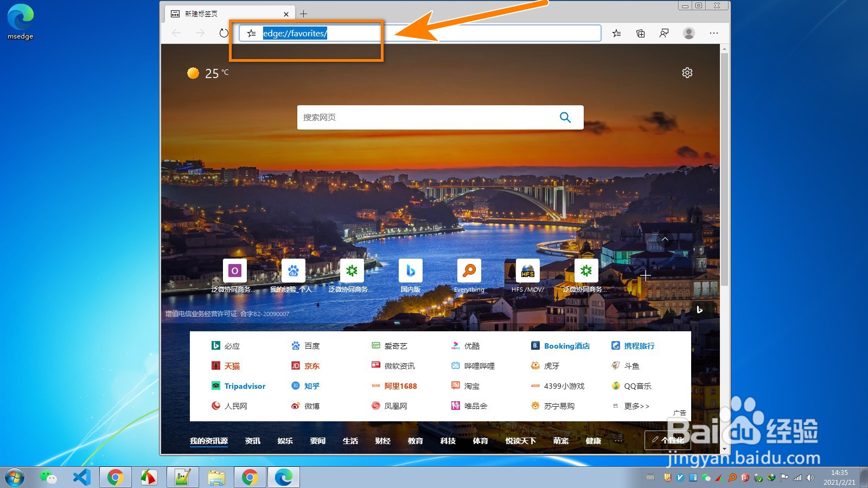Image resolution: width=868 pixels, height=488 pixels.
Task: Click the Bing logo on the background
Action: [x=699, y=310]
